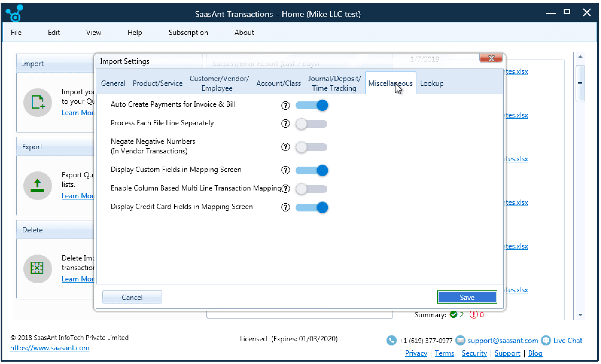The image size is (601, 364).
Task: Click the Delete spreadsheet icon
Action: pos(38,268)
